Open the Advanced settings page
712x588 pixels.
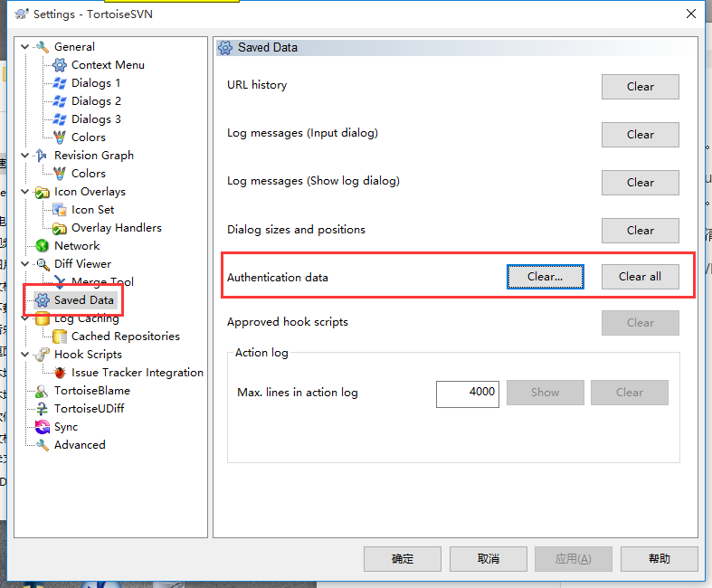coord(80,445)
